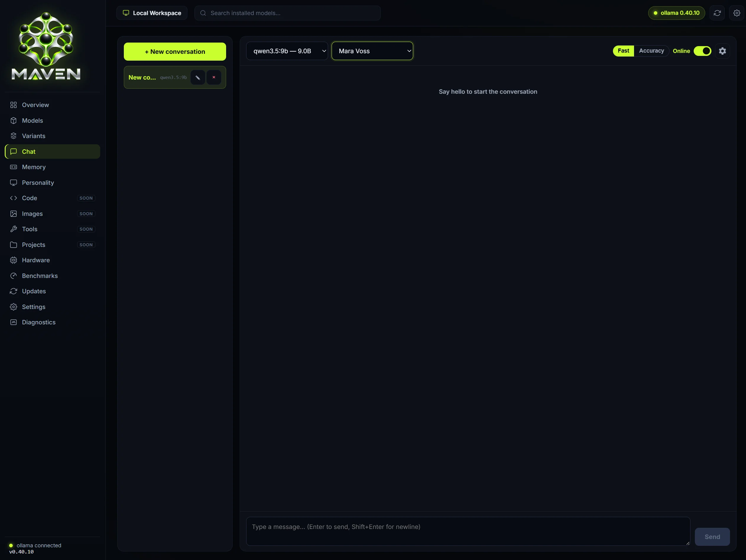Open the top-right settings gear
This screenshot has width=746, height=560.
(737, 13)
